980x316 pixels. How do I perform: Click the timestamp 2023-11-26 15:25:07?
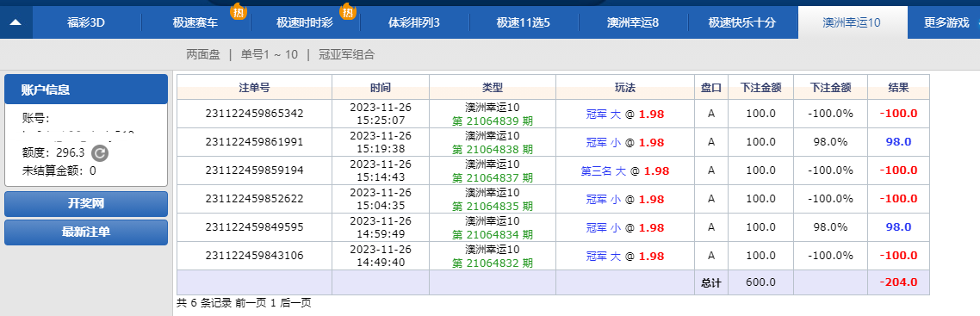(x=381, y=114)
